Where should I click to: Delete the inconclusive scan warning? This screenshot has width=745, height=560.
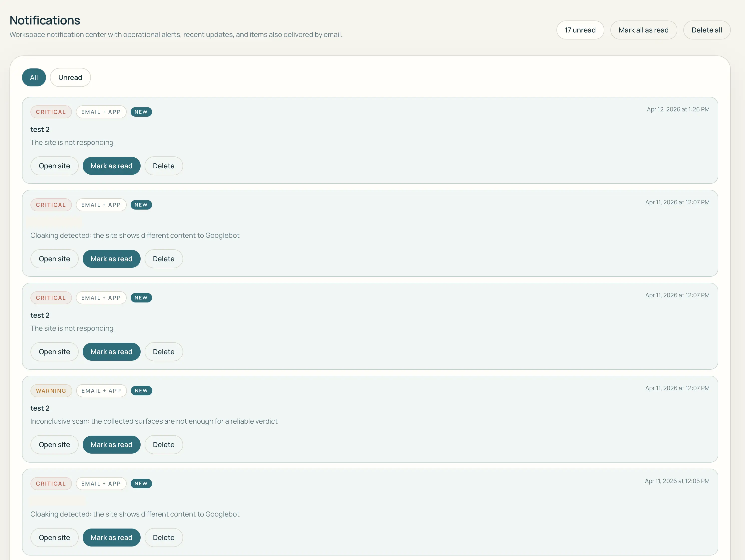pyautogui.click(x=164, y=445)
